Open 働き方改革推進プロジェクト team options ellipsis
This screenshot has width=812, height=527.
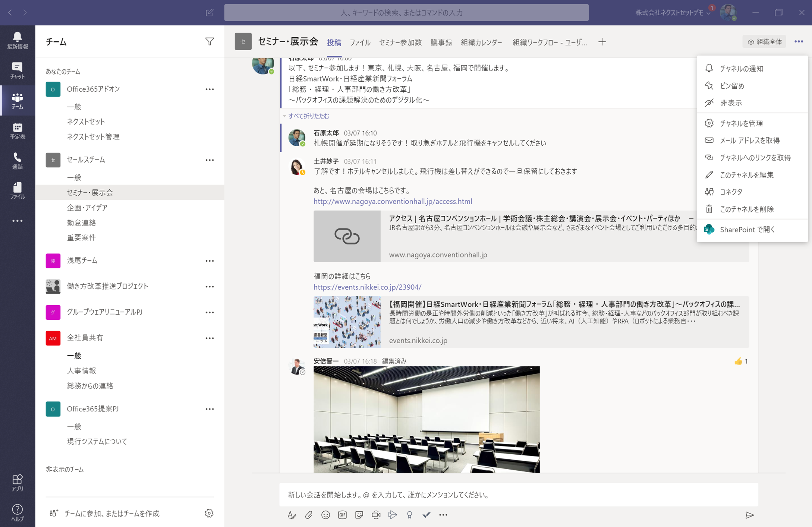210,287
